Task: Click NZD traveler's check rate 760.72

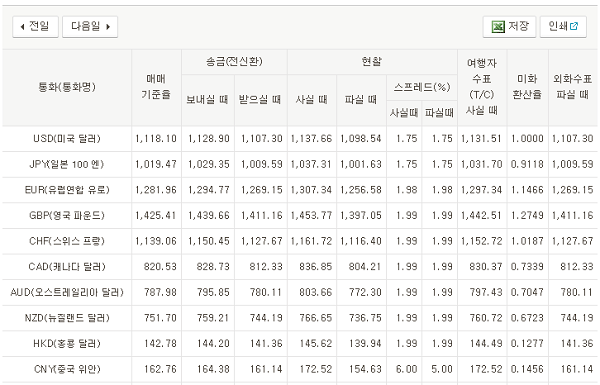Action: [486, 318]
